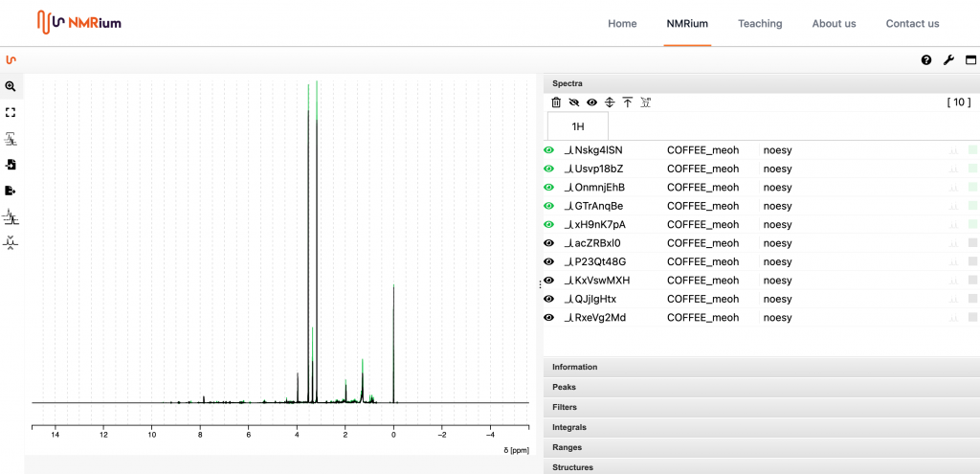The height and width of the screenshot is (474, 980).
Task: Click the reference peak at 0 ppm
Action: 393,344
